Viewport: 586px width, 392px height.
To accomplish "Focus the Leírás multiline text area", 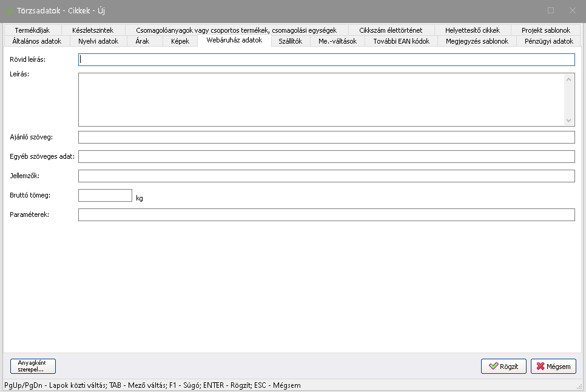I will coord(322,99).
